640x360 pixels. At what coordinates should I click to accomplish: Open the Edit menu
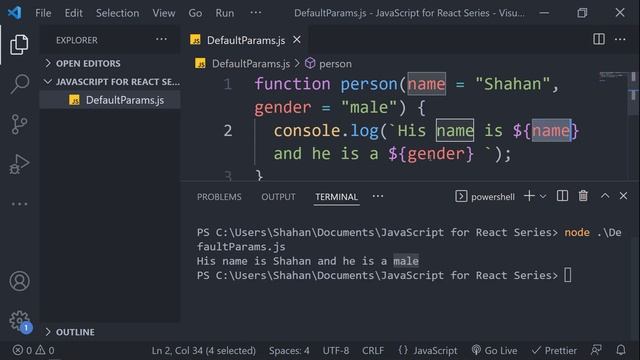[73, 13]
